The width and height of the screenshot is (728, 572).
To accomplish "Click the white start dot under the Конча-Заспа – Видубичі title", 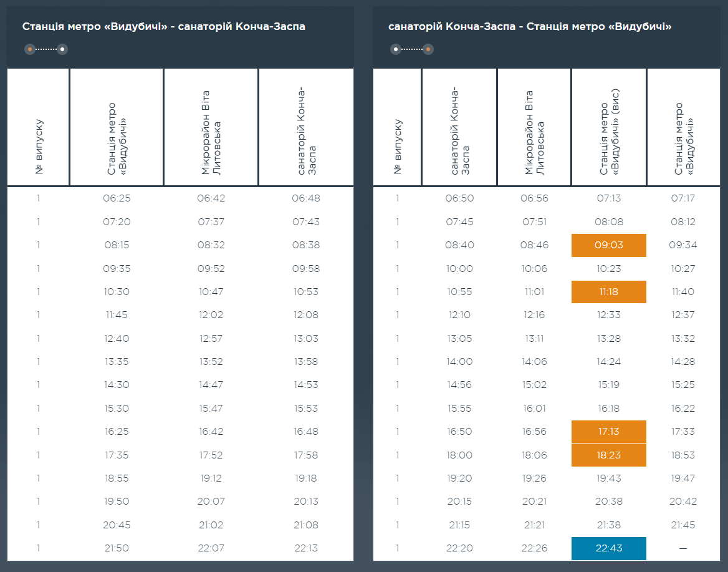I will pos(396,49).
